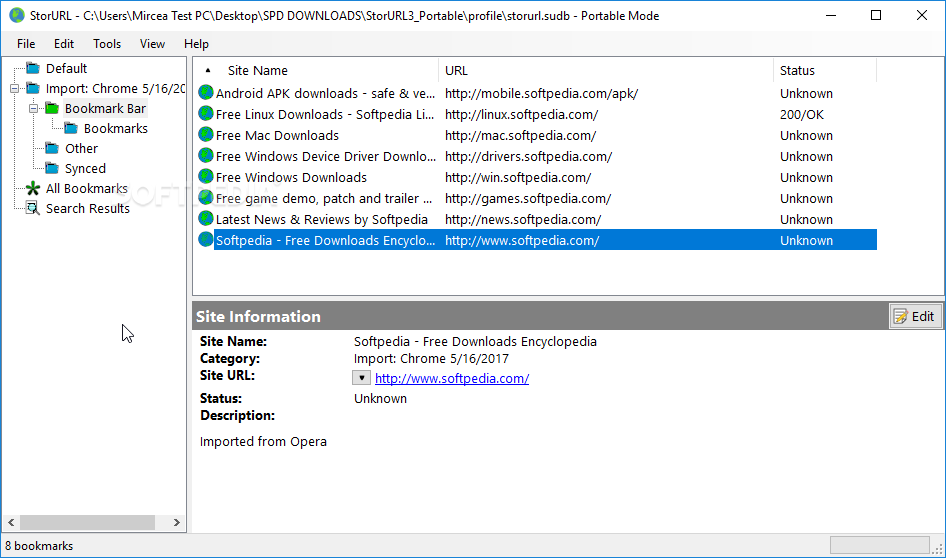Click the tree panel horizontal scrollbar thumb
The height and width of the screenshot is (558, 946).
(x=87, y=522)
